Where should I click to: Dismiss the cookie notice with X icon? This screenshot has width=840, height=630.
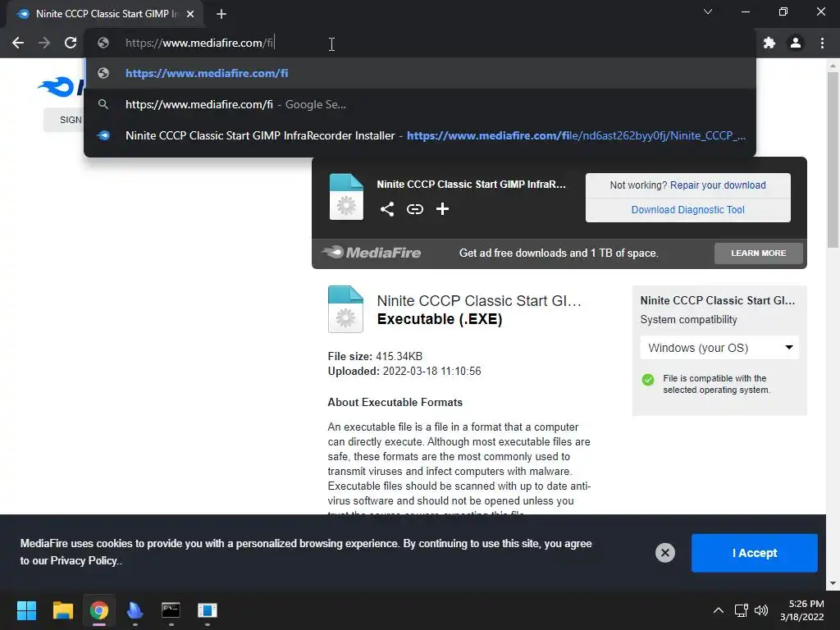pyautogui.click(x=664, y=553)
